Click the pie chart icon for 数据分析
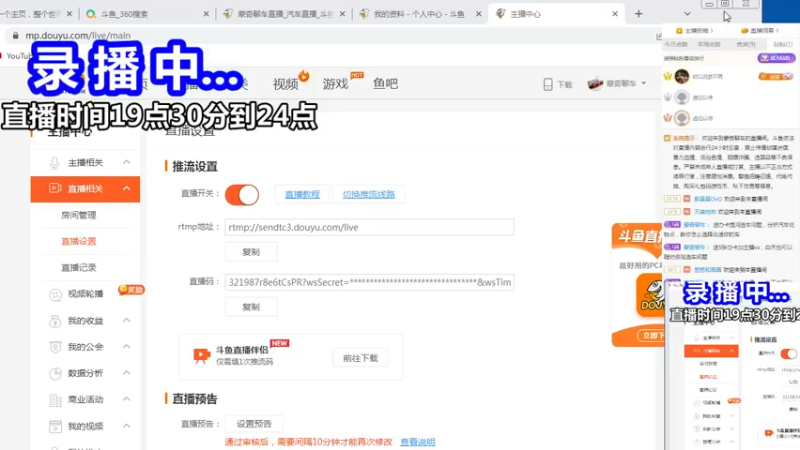Image resolution: width=800 pixels, height=450 pixels. point(55,373)
